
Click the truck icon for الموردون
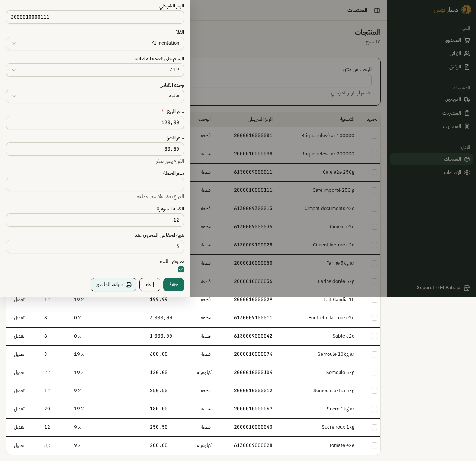click(467, 100)
